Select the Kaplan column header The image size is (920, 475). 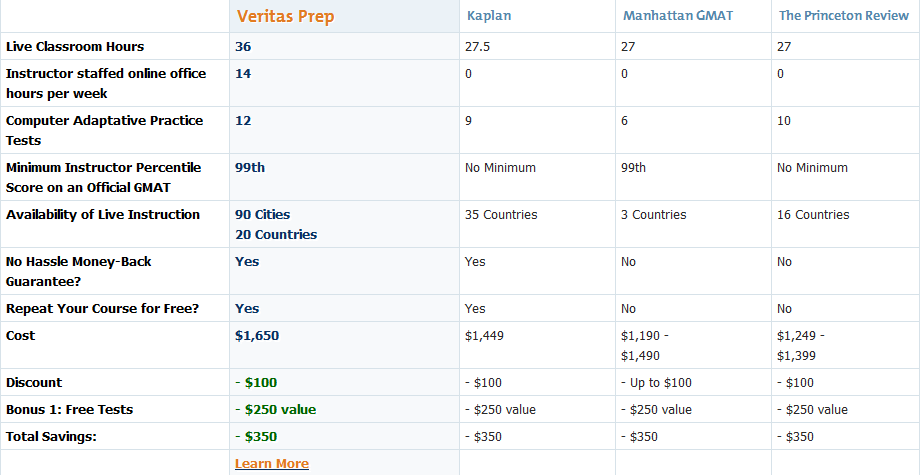point(487,16)
